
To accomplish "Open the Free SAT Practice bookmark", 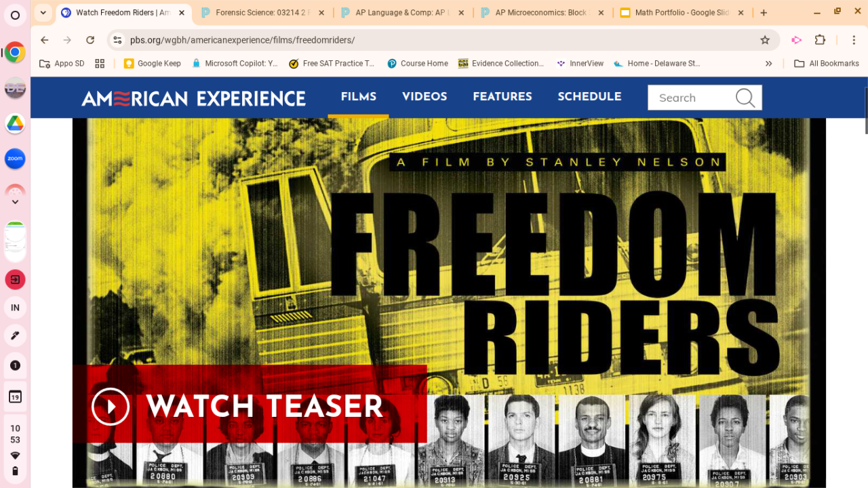I will pos(332,64).
